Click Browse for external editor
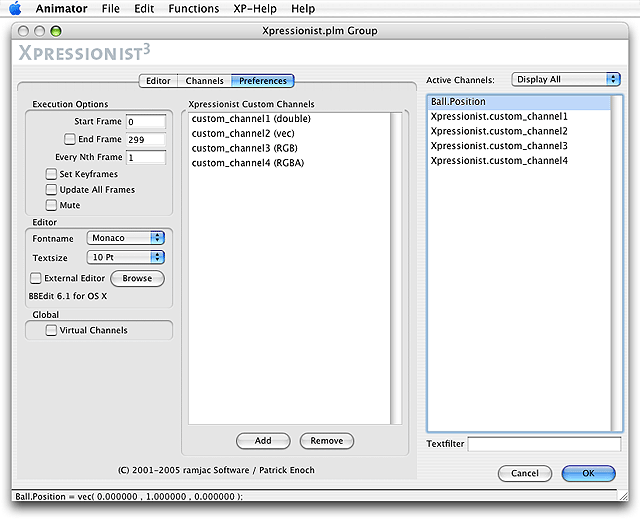Image resolution: width=640 pixels, height=519 pixels. [138, 278]
